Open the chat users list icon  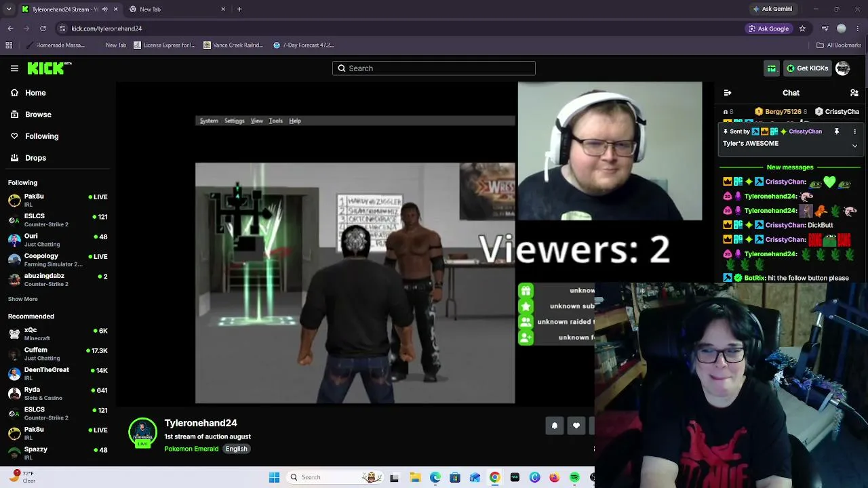pos(854,93)
